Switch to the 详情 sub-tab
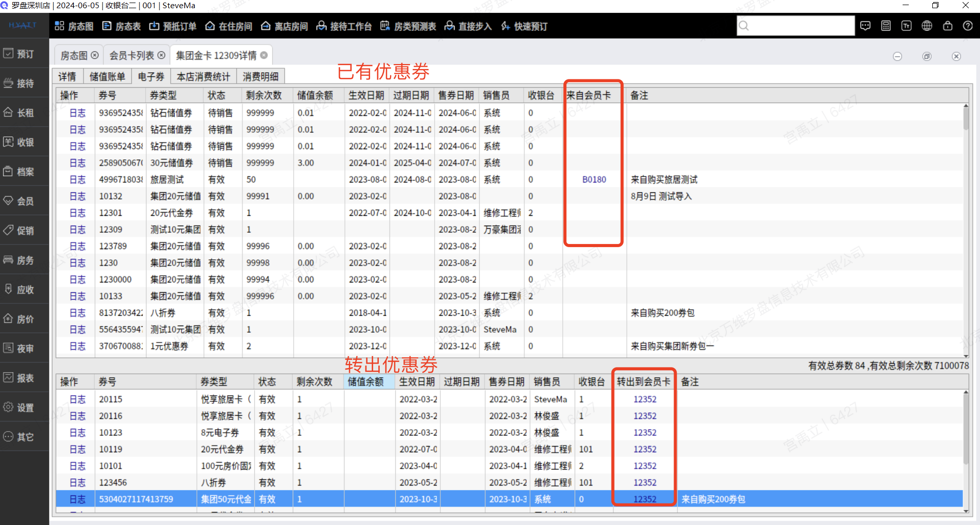Screen dimensions: 980x525 point(67,76)
